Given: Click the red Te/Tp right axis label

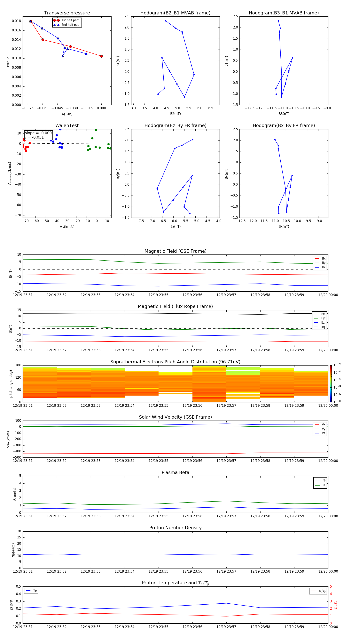Looking at the screenshot, I should pos(336,605).
